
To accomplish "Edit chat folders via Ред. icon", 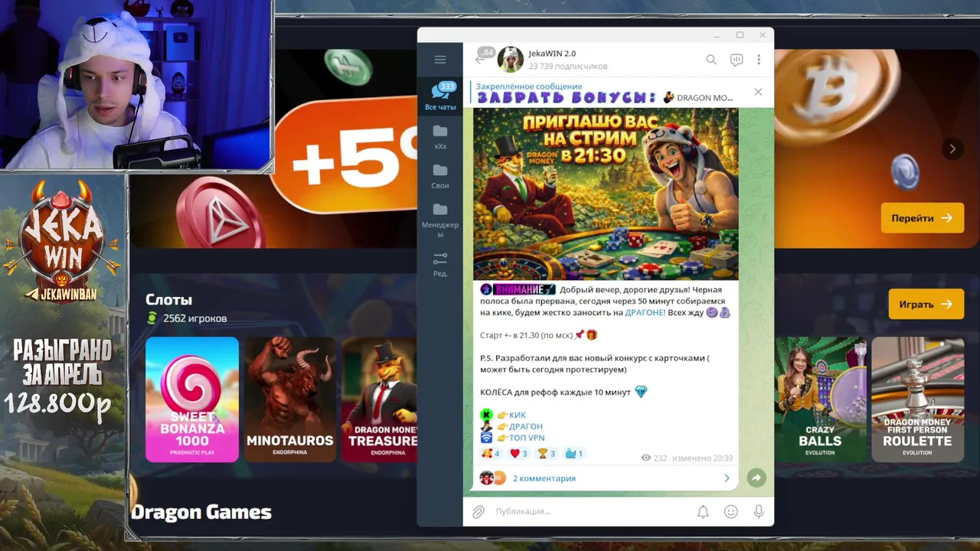I will tap(440, 264).
